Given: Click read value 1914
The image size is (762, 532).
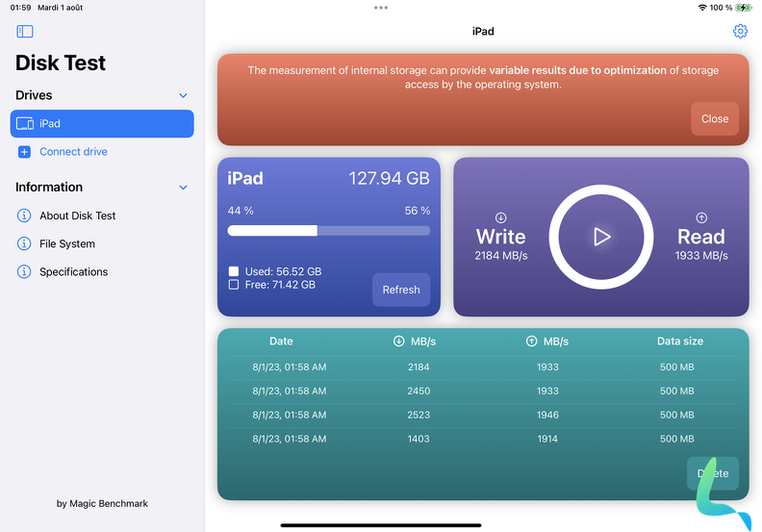Looking at the screenshot, I should 547,439.
